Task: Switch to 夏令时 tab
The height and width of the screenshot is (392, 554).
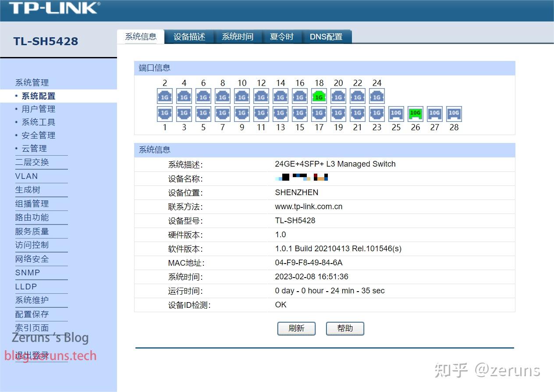Action: 282,37
